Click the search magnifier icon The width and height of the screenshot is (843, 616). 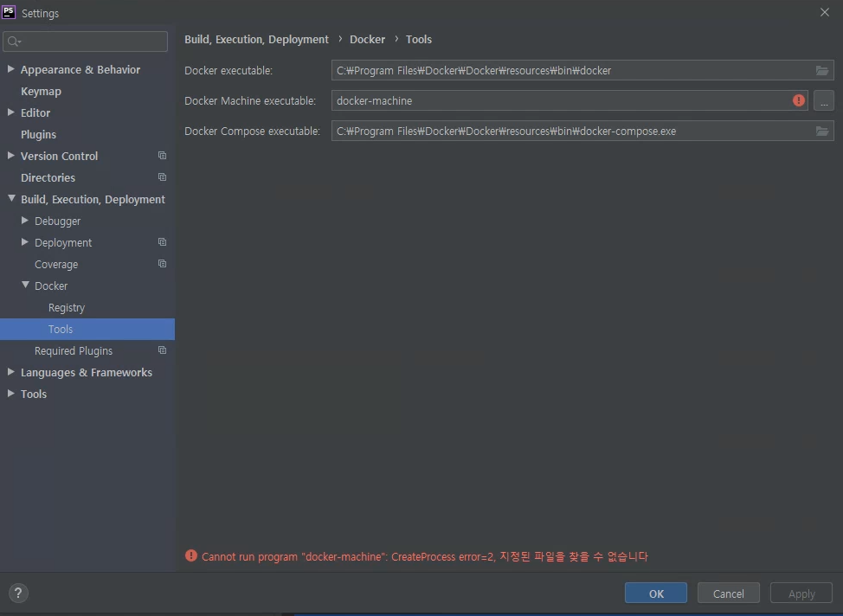tap(14, 42)
